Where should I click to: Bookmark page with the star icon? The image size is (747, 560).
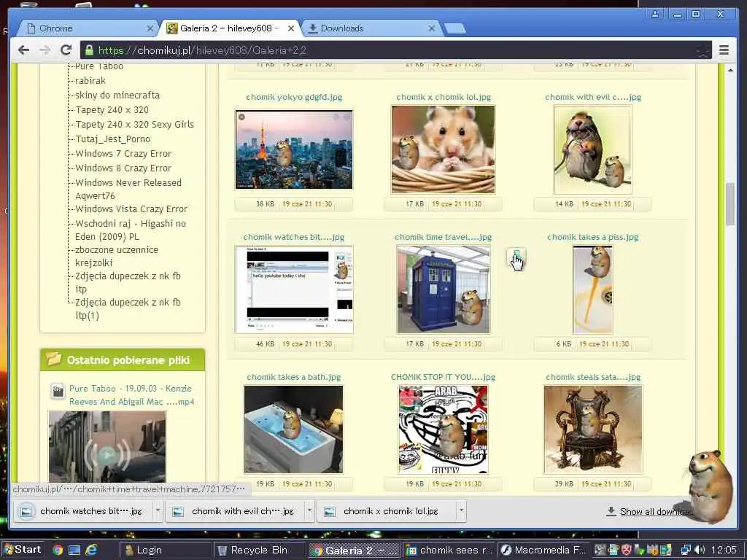pyautogui.click(x=703, y=50)
